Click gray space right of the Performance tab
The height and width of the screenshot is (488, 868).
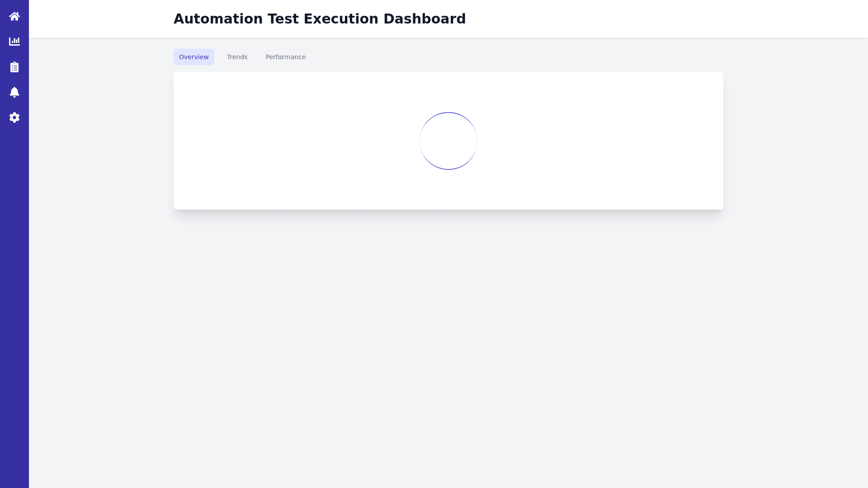[497, 57]
